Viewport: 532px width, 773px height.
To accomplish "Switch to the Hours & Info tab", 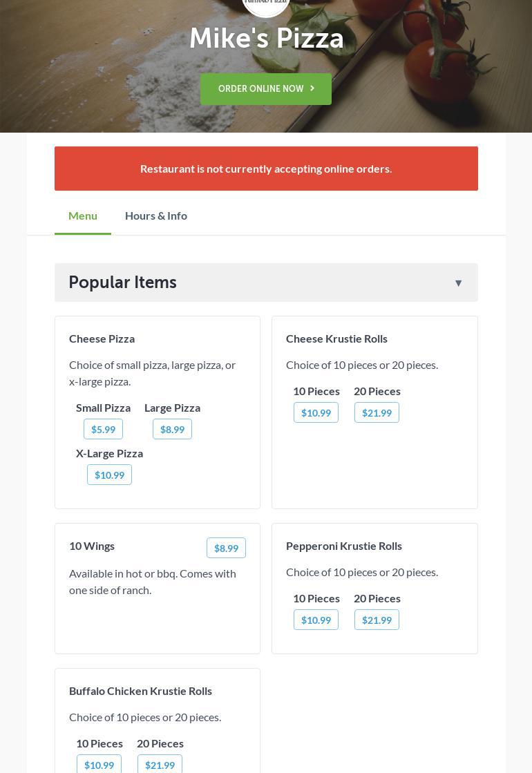I will 156,216.
